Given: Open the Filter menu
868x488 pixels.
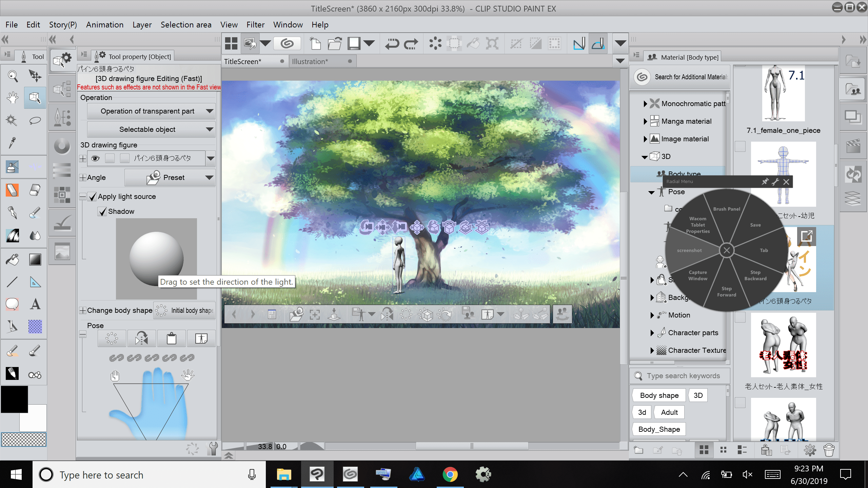Looking at the screenshot, I should 255,25.
